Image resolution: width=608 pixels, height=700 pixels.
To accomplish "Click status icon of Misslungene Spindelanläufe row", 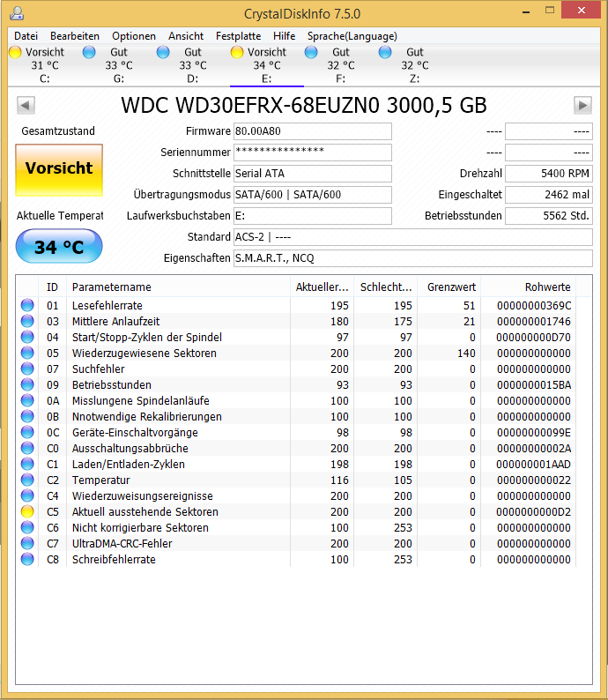I will click(27, 400).
